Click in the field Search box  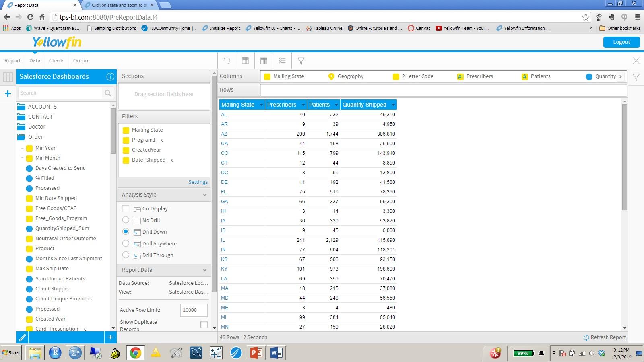[60, 93]
